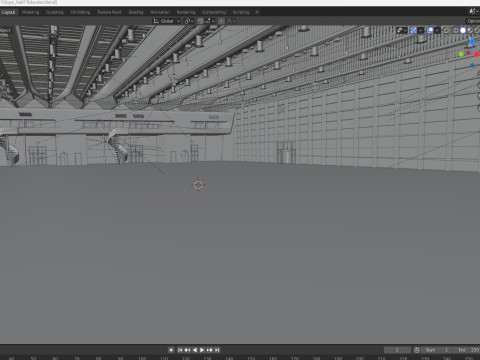Click the current frame number field
The image size is (480, 360).
click(x=397, y=350)
